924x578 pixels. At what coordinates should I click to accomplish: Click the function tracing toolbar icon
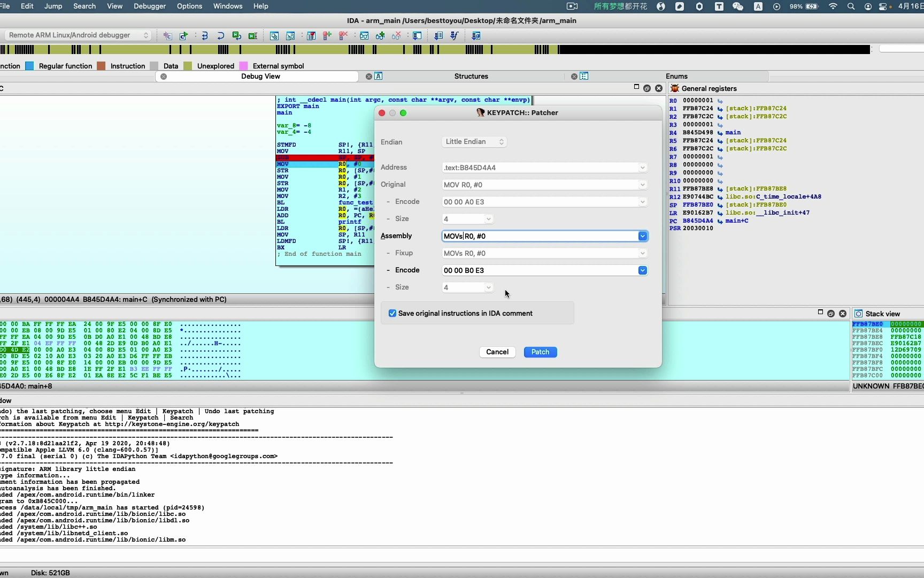pyautogui.click(x=455, y=36)
